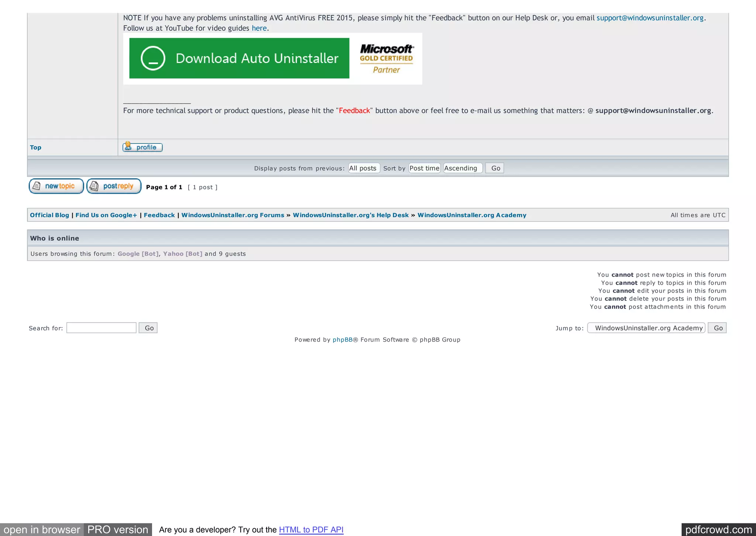Click the Microsoft Gold Certified Partner logo
756x536 pixels.
[386, 59]
